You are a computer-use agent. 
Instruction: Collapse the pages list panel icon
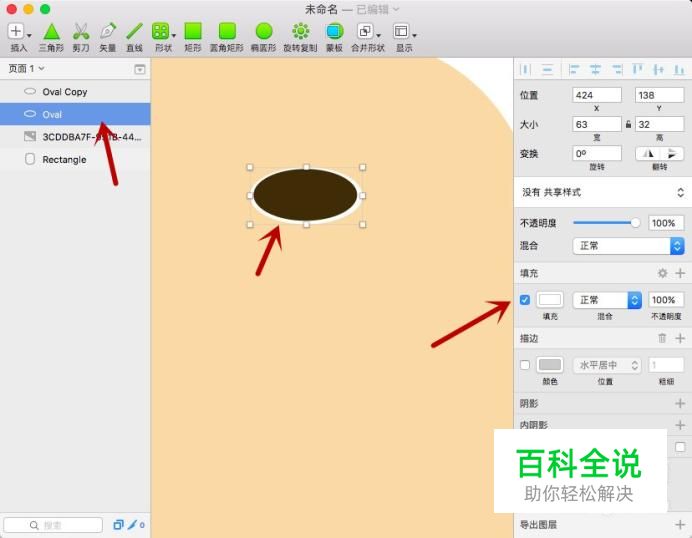[139, 69]
